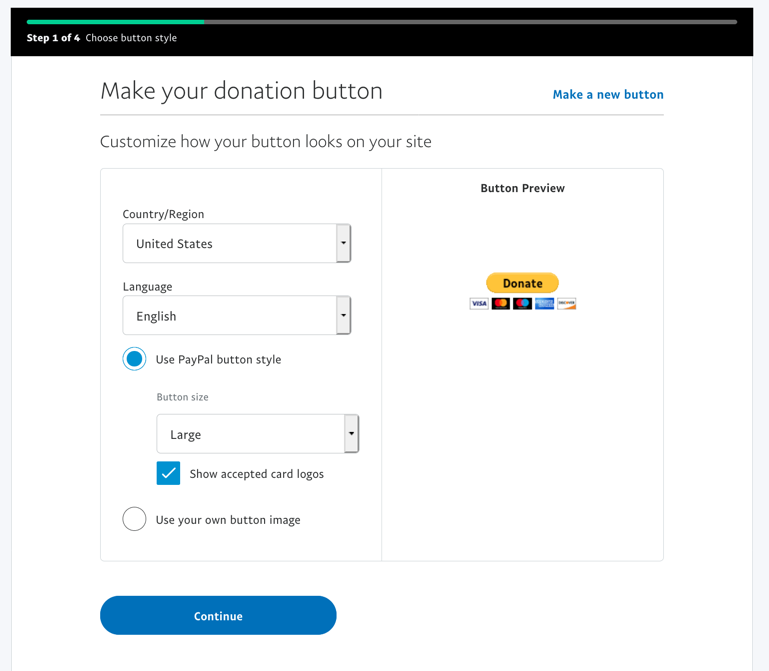Click the Country/Region label

tap(163, 214)
